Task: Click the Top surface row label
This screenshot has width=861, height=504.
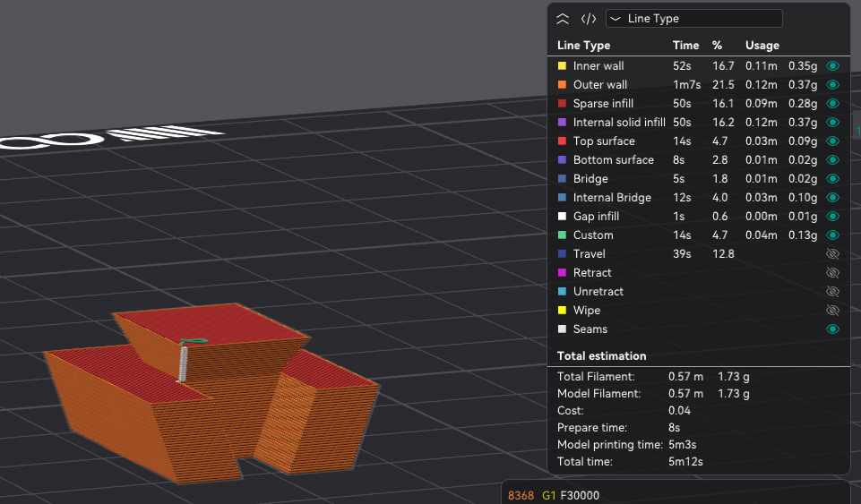Action: click(603, 141)
